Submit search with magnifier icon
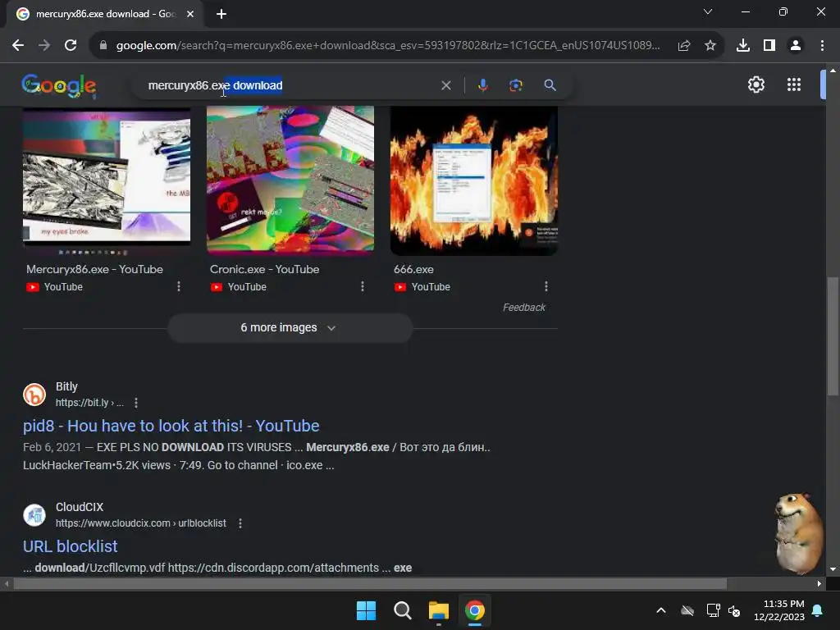840x630 pixels. point(550,85)
